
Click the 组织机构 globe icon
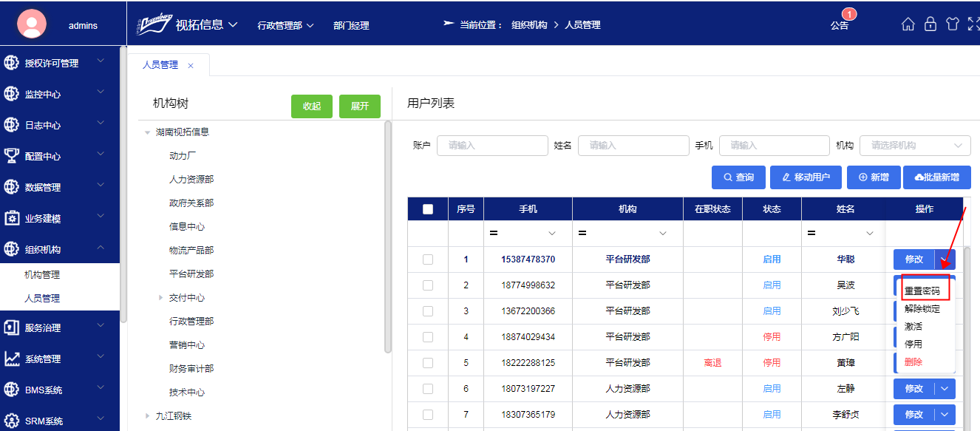tap(12, 249)
